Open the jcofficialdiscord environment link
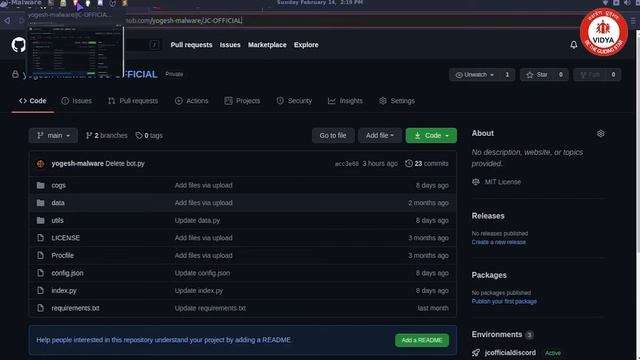640x360 pixels. pyautogui.click(x=510, y=353)
